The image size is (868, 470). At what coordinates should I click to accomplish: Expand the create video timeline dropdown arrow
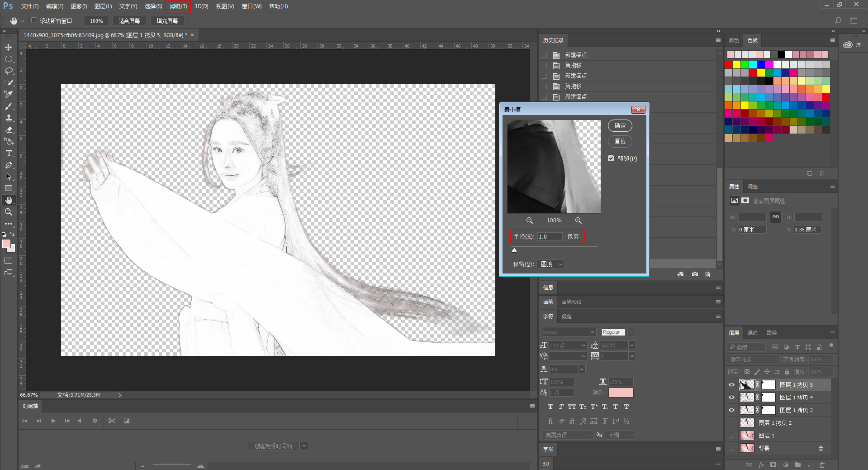(304, 446)
